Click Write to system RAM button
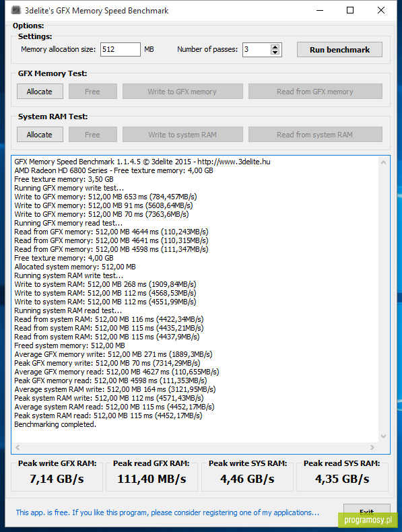 (x=182, y=135)
